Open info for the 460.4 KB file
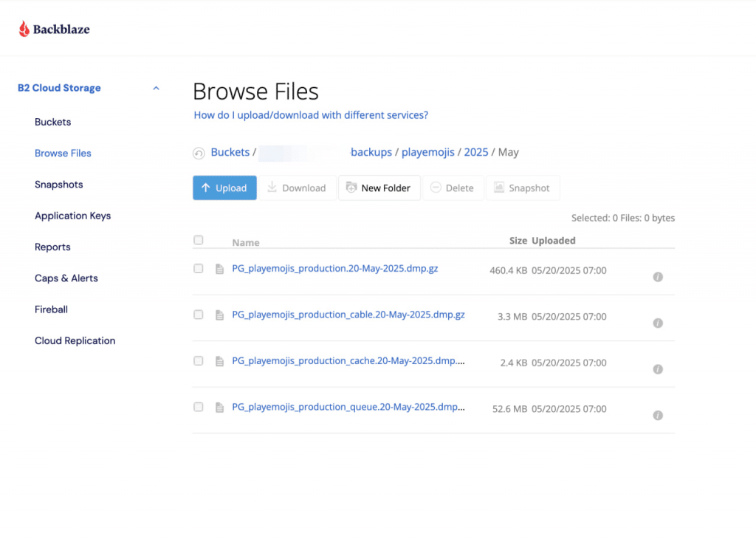756x539 pixels. (658, 277)
